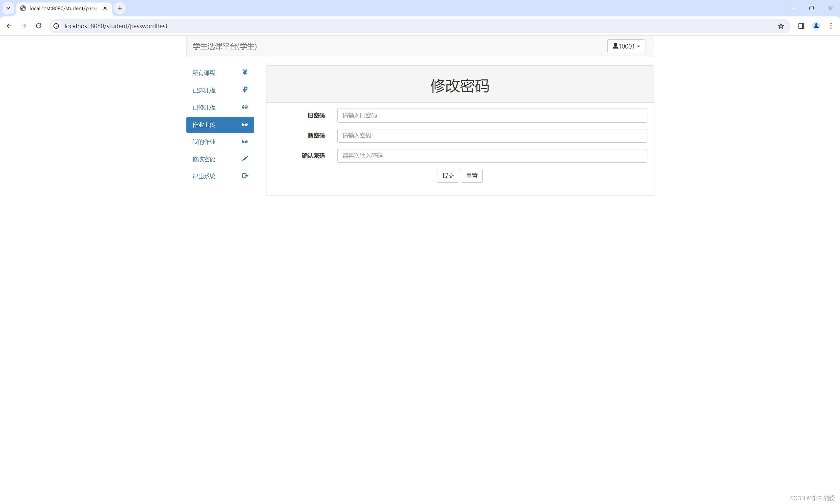
Task: Open 所有课程 in the sidebar
Action: pos(220,73)
